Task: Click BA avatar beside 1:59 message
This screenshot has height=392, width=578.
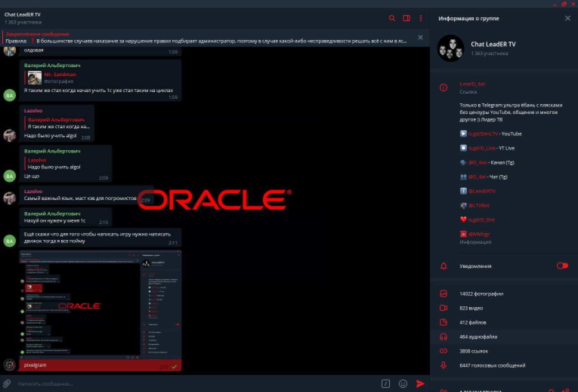Action: (x=10, y=95)
